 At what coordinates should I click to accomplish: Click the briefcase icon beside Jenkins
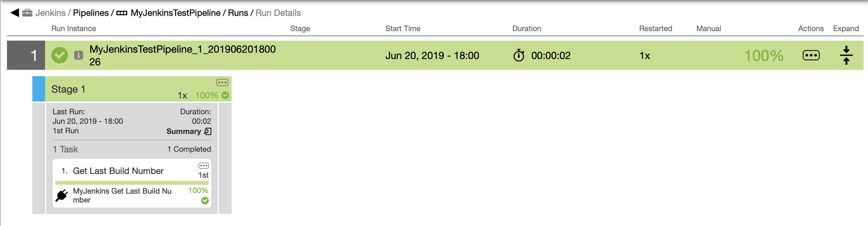(x=27, y=13)
